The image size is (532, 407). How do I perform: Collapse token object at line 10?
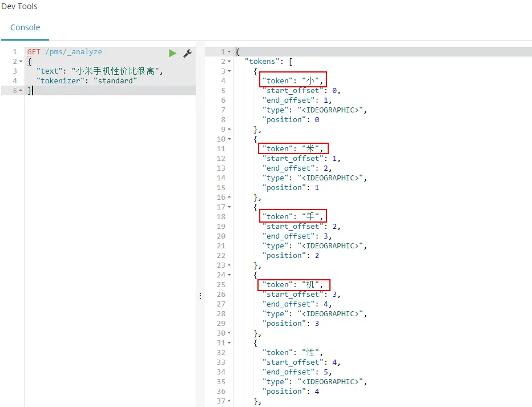pos(229,139)
